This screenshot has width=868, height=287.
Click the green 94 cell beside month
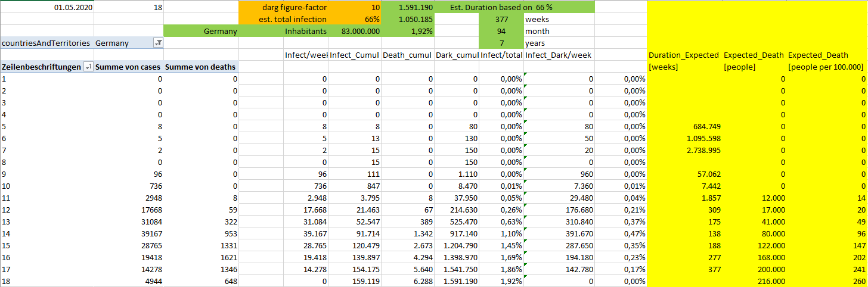[501, 31]
